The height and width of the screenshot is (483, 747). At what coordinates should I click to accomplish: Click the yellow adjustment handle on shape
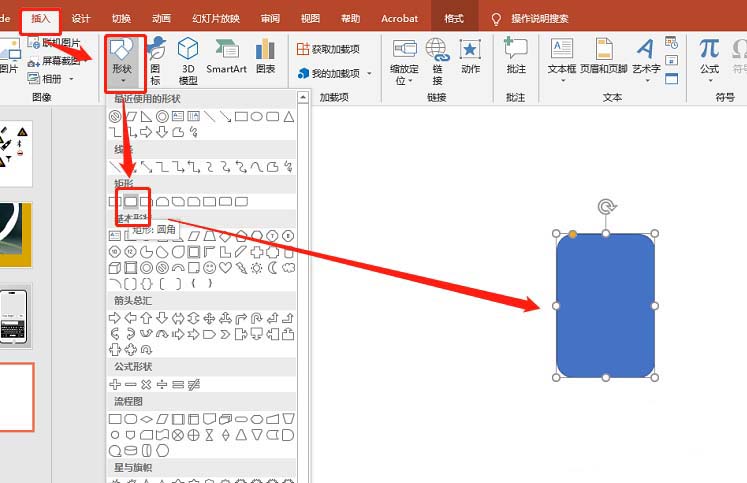click(573, 234)
